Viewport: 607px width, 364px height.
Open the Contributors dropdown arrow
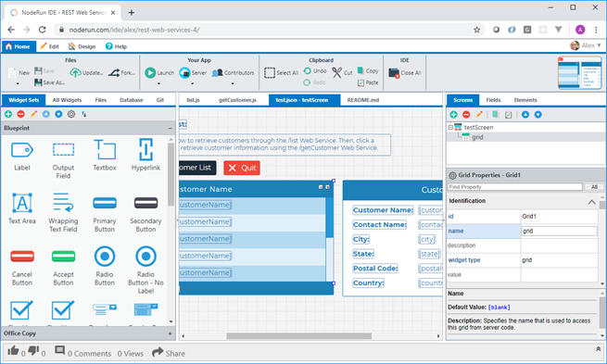point(233,83)
